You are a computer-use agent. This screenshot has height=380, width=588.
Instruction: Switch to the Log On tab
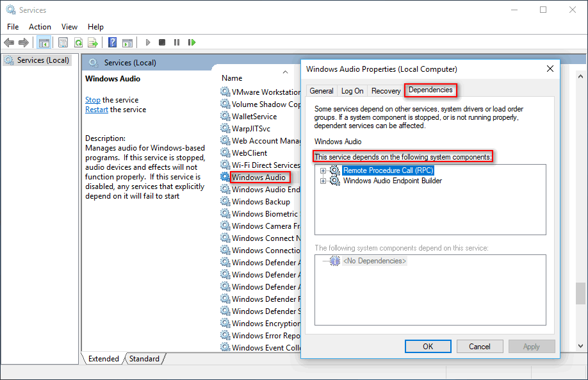pyautogui.click(x=352, y=91)
